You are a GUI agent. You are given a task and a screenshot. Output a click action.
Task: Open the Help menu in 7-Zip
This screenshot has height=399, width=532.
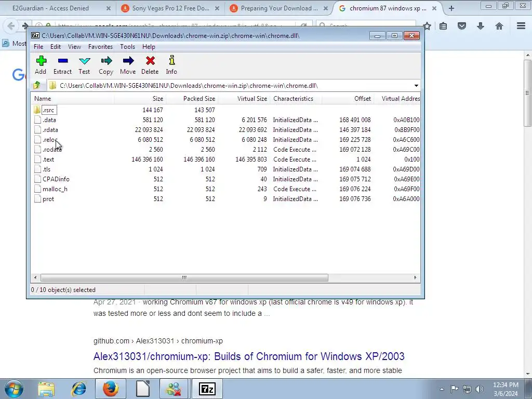pos(149,46)
